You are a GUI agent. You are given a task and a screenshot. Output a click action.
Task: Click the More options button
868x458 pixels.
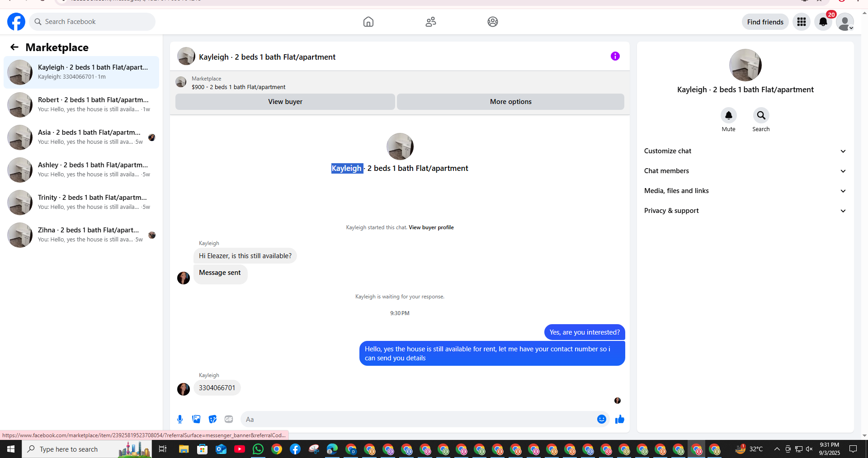(511, 102)
